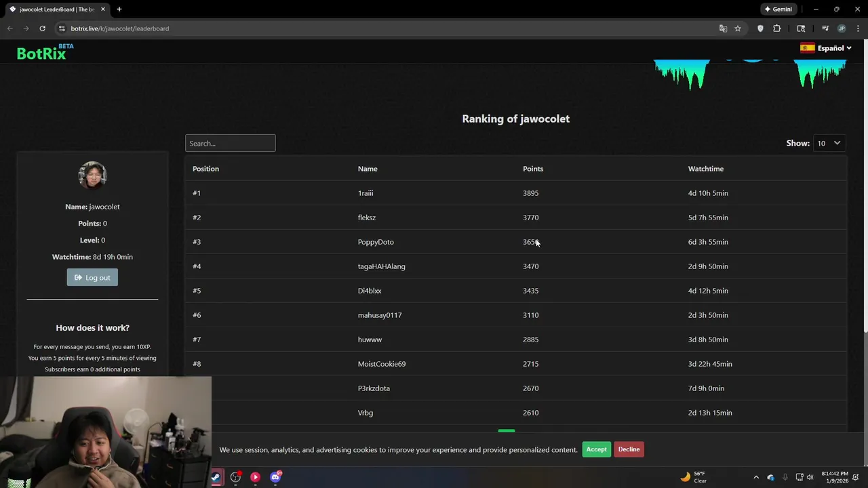Select the name mahusay0117
The height and width of the screenshot is (488, 868).
pos(380,315)
